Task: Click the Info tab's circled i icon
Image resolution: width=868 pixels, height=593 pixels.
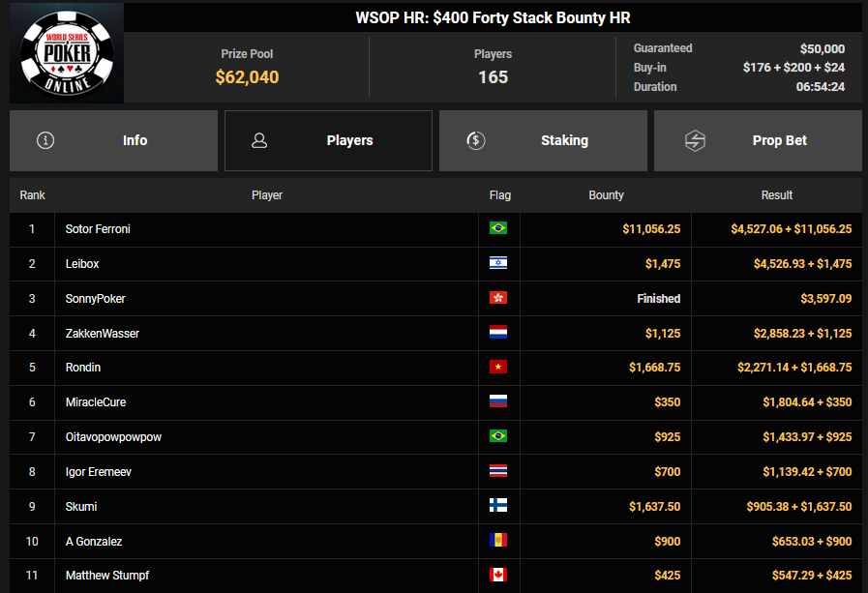Action: 45,140
